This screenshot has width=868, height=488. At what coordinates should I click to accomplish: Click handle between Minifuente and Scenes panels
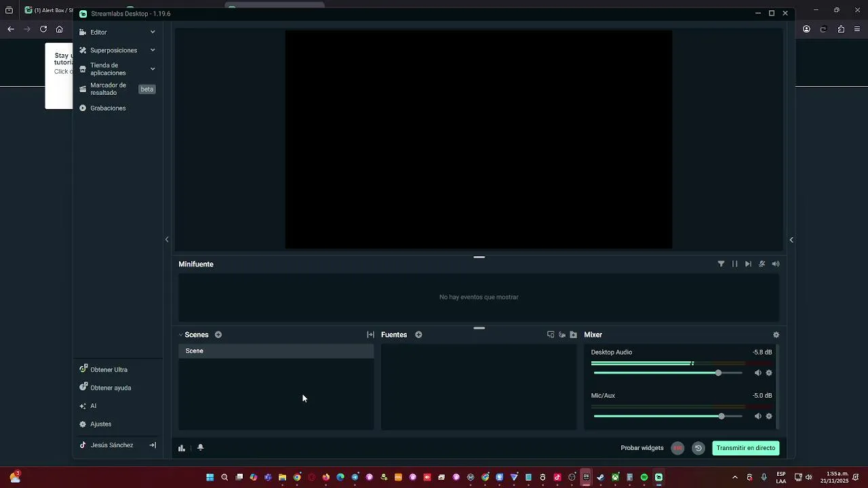coord(479,328)
